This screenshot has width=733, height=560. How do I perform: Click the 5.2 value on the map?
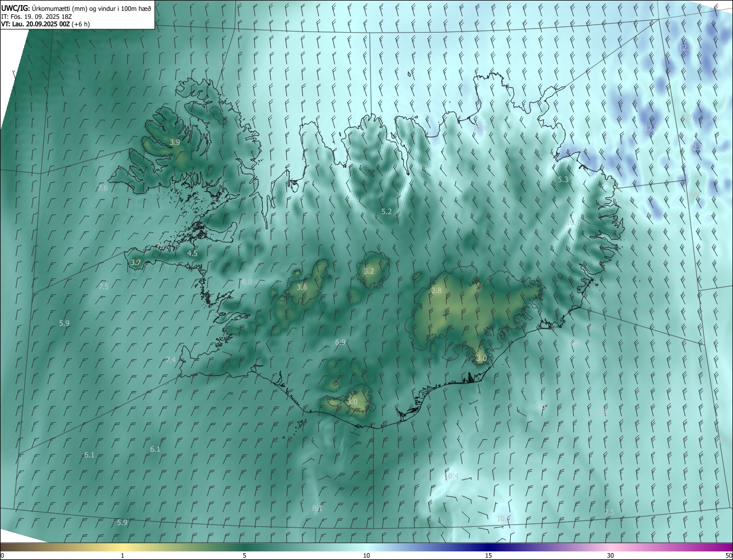(387, 211)
